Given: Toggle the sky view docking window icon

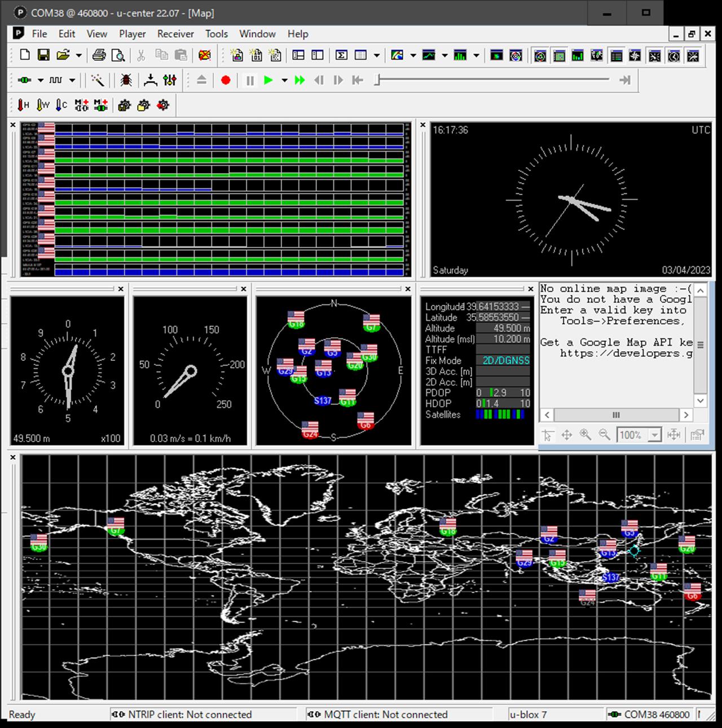Looking at the screenshot, I should pos(540,55).
